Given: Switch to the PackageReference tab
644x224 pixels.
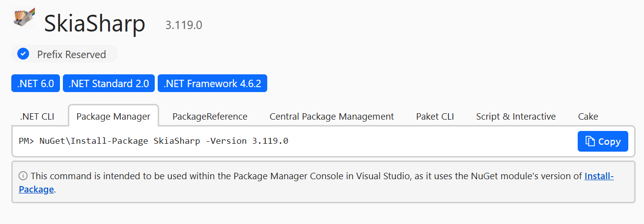Looking at the screenshot, I should [210, 117].
